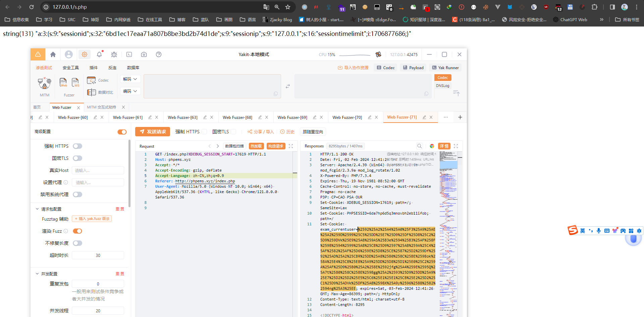
Task: Launch the MITM tool icon
Action: pyautogui.click(x=44, y=83)
